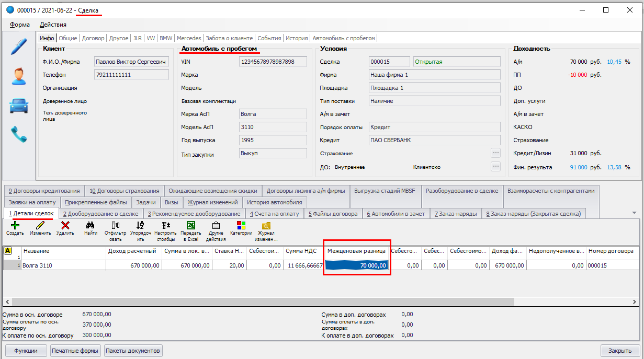The image size is (644, 359).
Task: Click the binoculars Найти icon
Action: coord(90,226)
